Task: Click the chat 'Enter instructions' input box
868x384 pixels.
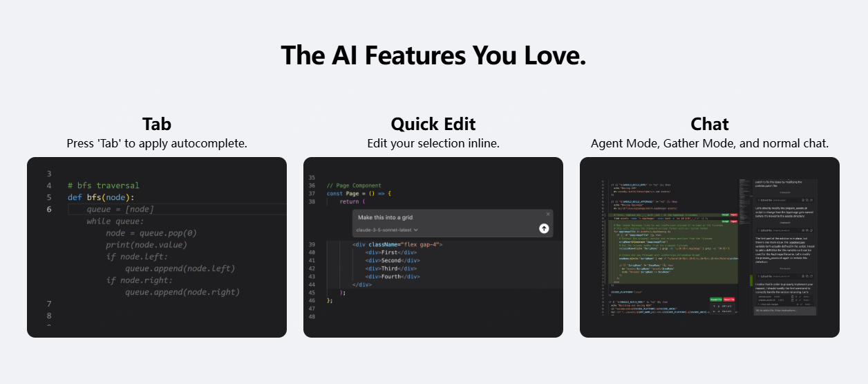Action: click(784, 311)
